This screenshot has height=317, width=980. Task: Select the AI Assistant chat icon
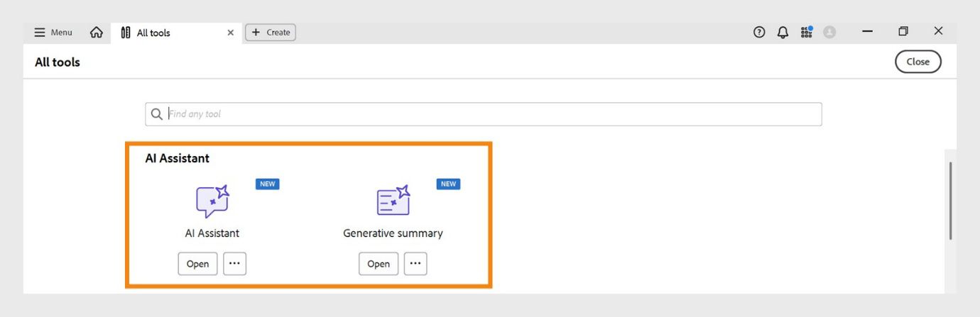[212, 201]
